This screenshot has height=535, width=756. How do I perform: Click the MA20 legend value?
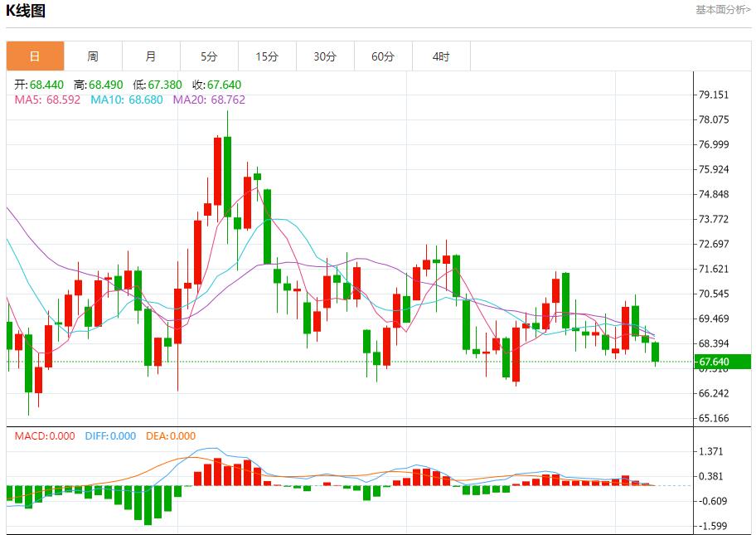(209, 100)
